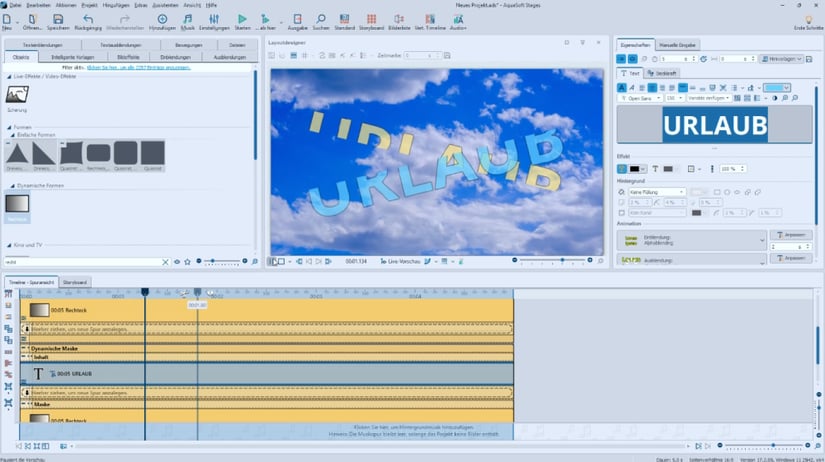Open the Datei menu
The height and width of the screenshot is (462, 825).
15,5
